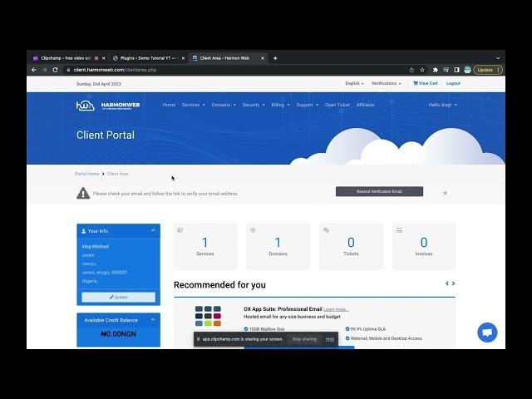
Task: Reload the page with the refresh icon
Action: click(x=56, y=70)
